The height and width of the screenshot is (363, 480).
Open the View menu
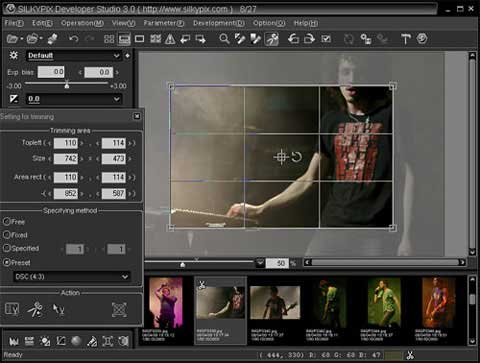click(x=123, y=23)
